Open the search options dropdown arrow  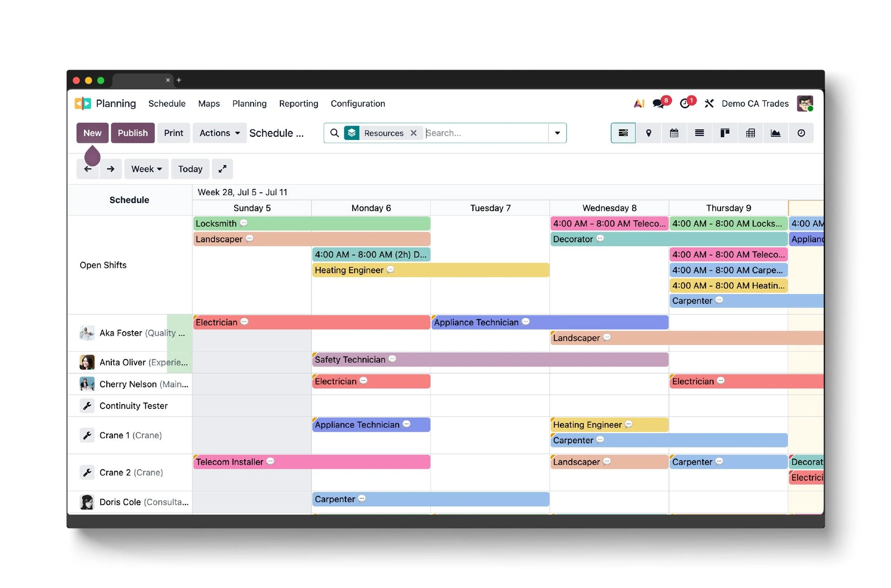[557, 133]
